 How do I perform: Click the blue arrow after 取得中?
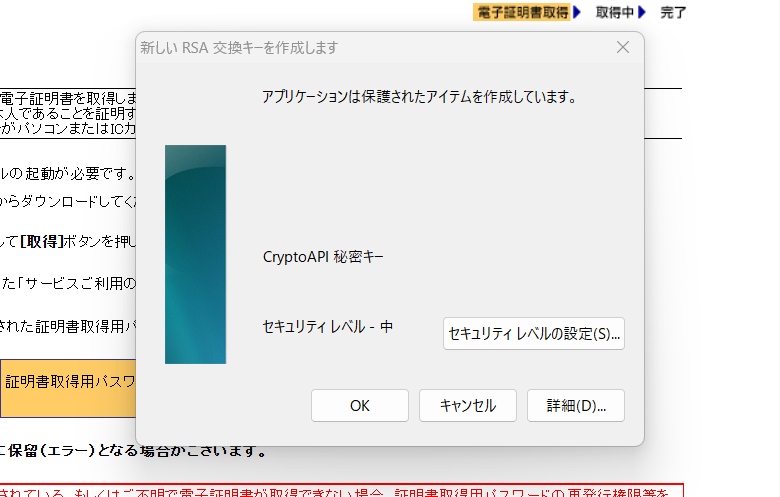[x=641, y=12]
